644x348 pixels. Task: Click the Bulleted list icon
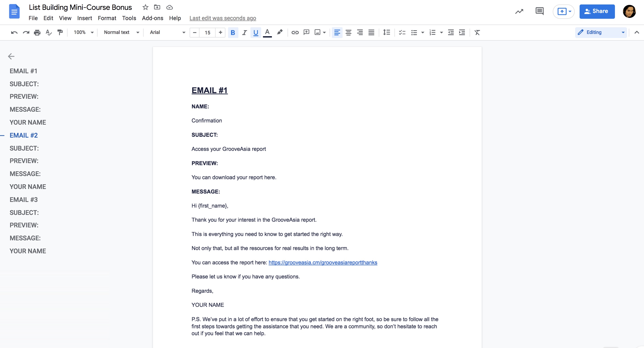414,32
